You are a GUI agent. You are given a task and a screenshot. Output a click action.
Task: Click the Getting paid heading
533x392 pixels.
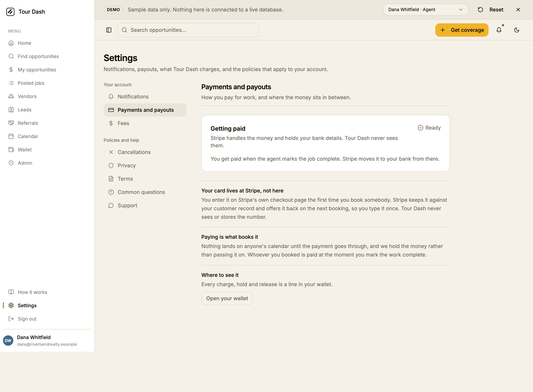coord(228,128)
